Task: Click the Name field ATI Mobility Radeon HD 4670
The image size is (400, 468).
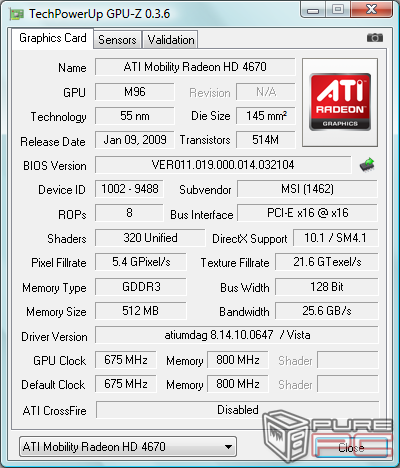Action: pyautogui.click(x=195, y=67)
